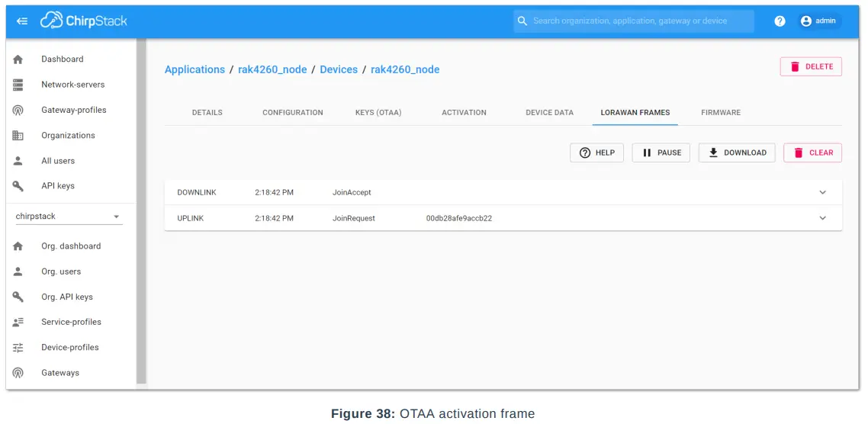This screenshot has width=868, height=424.
Task: Click the last rak4260_node breadcrumb after Devices
Action: (405, 69)
